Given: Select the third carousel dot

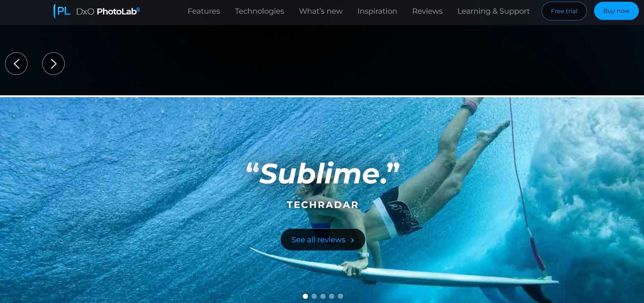Looking at the screenshot, I should coord(323,296).
